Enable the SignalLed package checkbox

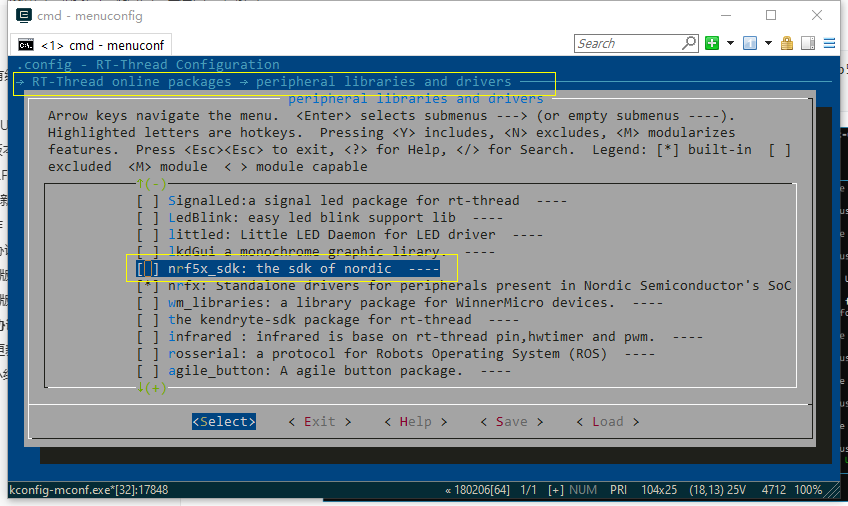tap(147, 201)
